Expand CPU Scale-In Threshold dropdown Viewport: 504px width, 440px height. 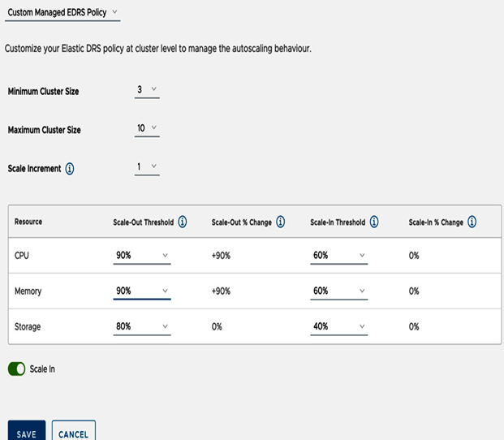[x=338, y=256]
